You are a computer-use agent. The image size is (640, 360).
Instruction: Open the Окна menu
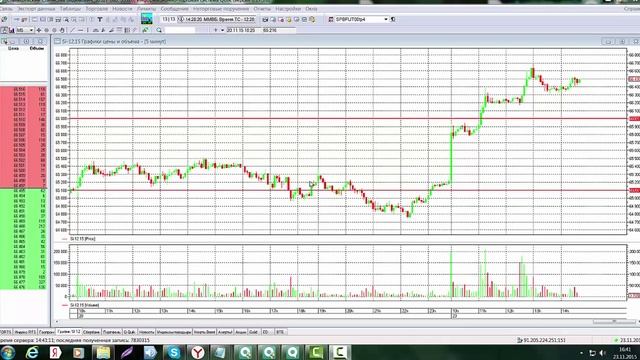(x=311, y=9)
